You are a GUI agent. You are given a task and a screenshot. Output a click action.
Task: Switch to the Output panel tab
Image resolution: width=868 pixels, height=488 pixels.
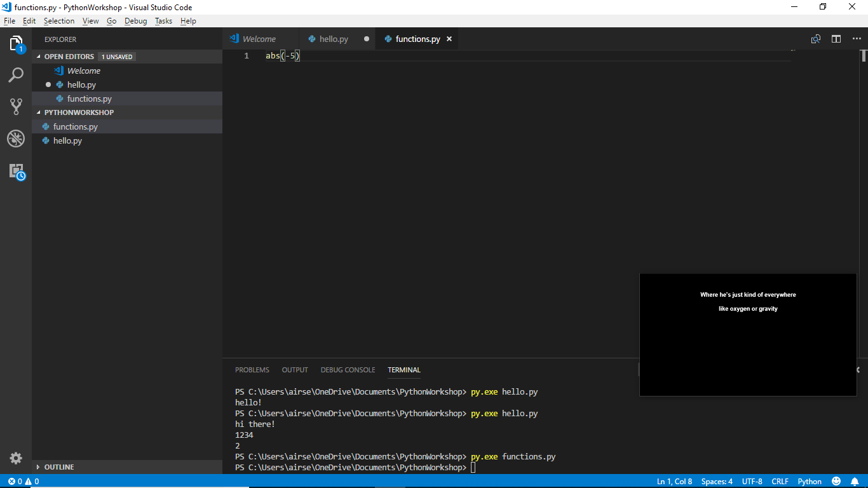(x=295, y=370)
